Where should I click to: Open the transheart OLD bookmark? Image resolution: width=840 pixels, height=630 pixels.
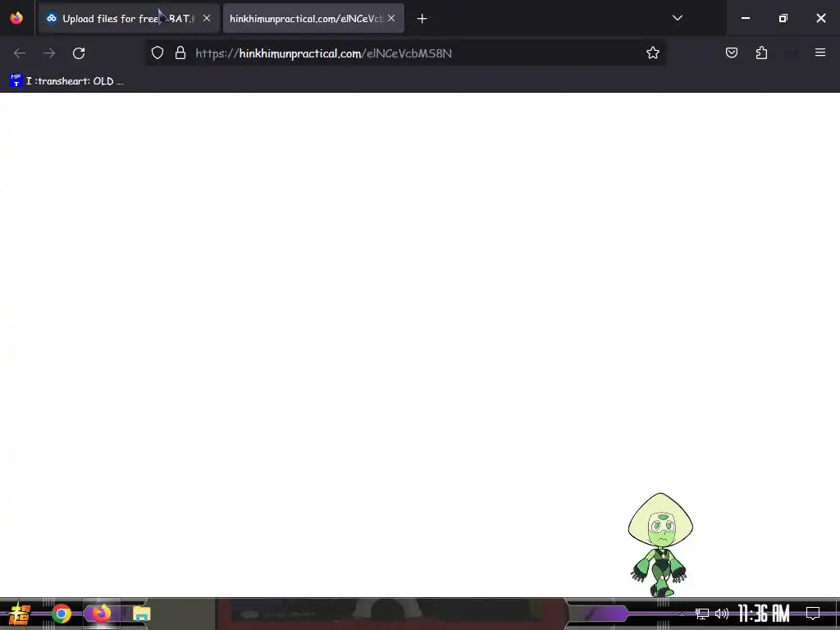(67, 81)
